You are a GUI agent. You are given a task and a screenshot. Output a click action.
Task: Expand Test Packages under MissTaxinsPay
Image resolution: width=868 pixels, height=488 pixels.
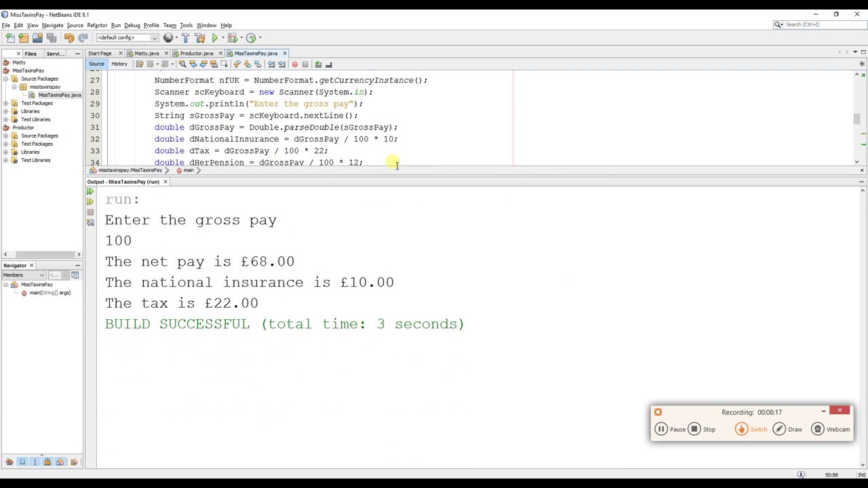[6, 103]
